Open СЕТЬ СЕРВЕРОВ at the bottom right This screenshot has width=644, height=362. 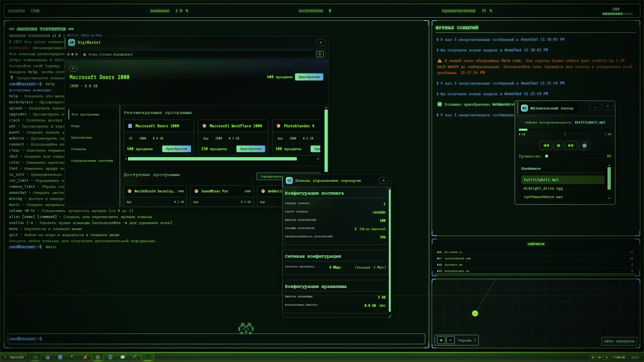click(619, 341)
